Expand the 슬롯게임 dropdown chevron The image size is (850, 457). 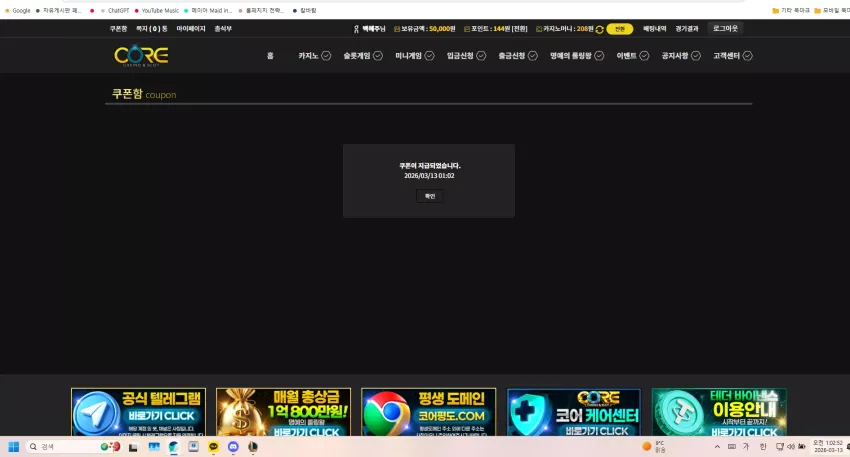tap(378, 56)
